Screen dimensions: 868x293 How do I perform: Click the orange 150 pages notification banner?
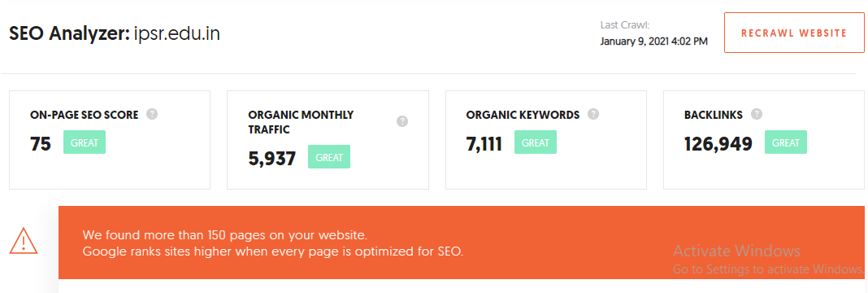[461, 243]
